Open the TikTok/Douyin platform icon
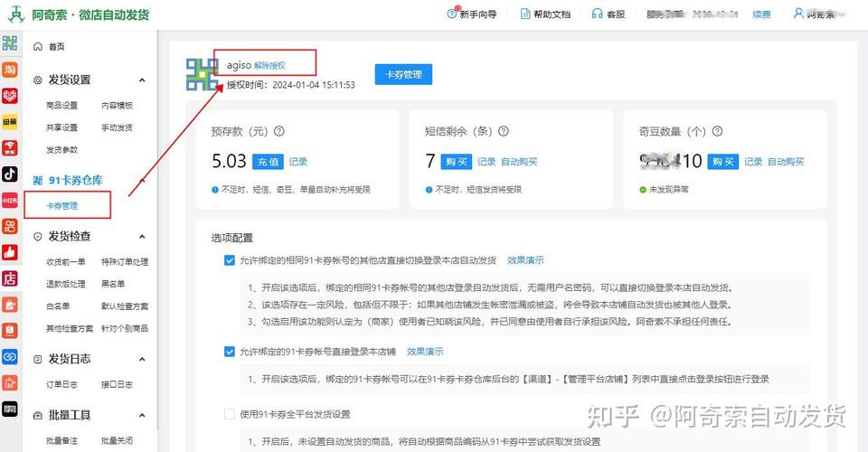 tap(10, 174)
